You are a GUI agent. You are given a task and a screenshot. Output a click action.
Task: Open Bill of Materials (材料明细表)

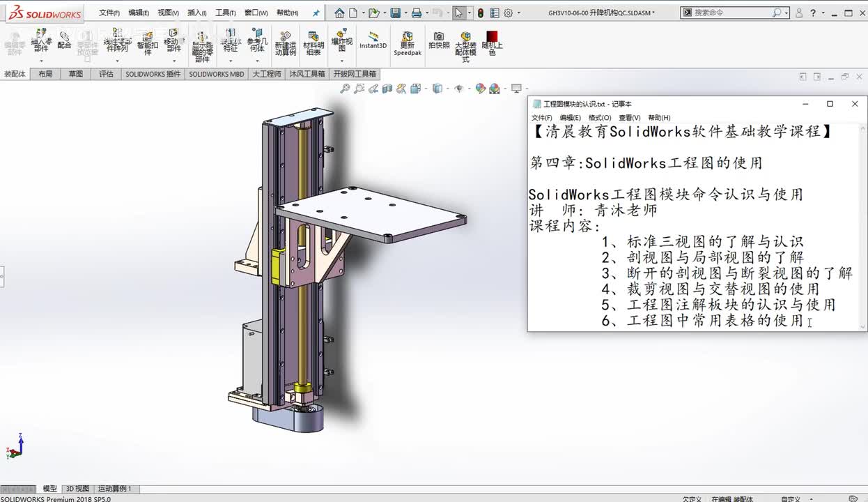coord(313,43)
